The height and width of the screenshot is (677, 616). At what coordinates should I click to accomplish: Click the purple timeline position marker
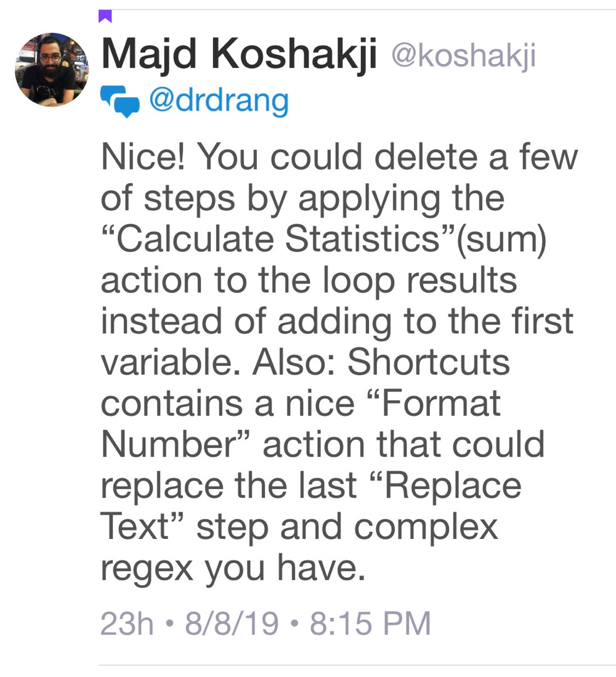point(105,16)
